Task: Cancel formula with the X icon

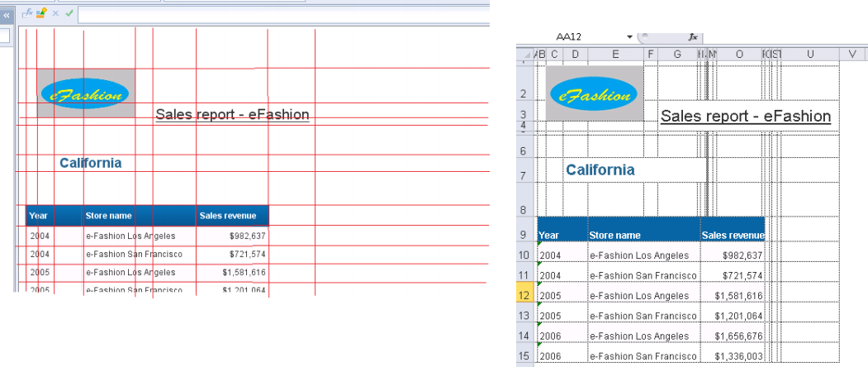Action: [55, 13]
